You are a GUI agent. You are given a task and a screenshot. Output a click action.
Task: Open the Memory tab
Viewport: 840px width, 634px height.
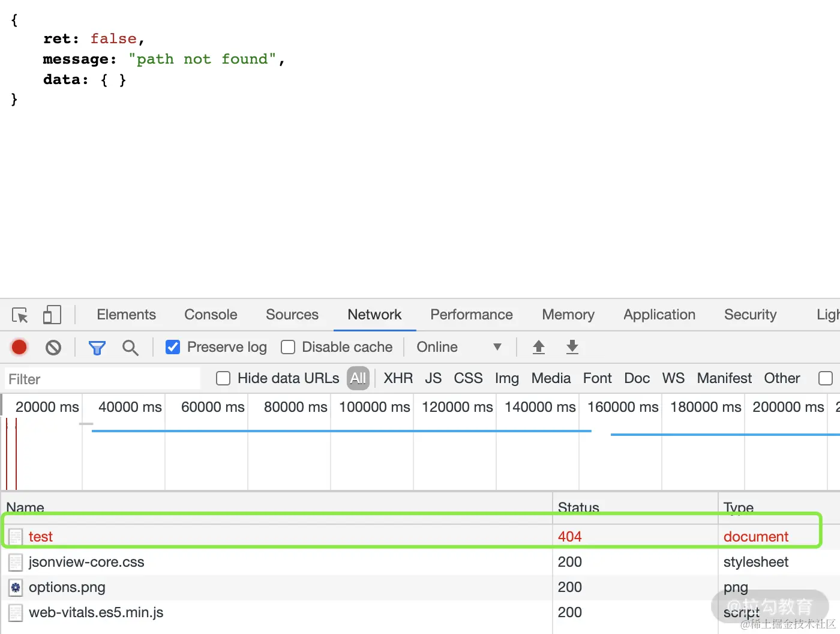click(x=568, y=315)
